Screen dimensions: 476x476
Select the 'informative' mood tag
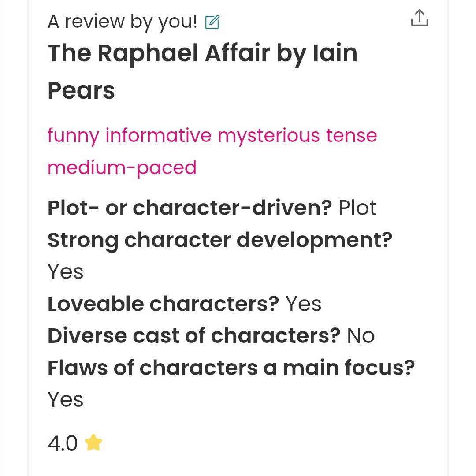pos(158,135)
